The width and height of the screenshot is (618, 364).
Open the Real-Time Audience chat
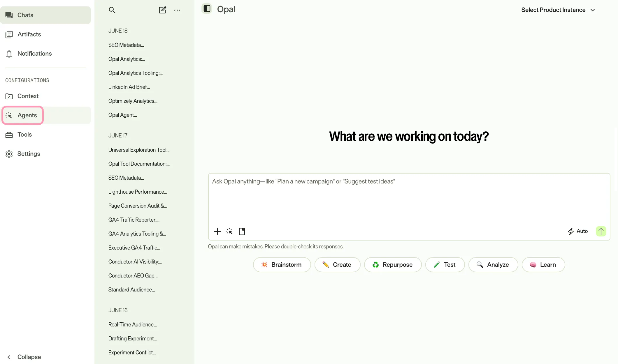pos(133,325)
